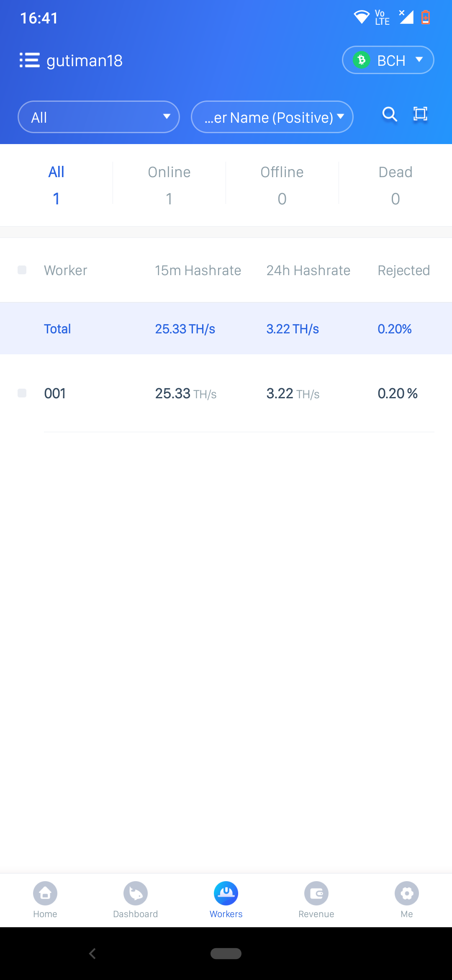Check the select-all workers checkbox
The image size is (452, 980).
pos(22,270)
